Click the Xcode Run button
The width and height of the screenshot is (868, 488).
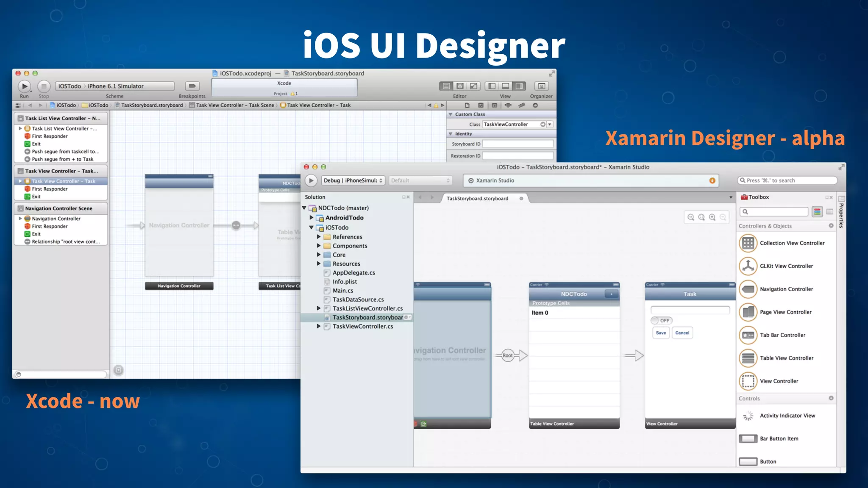click(x=24, y=86)
